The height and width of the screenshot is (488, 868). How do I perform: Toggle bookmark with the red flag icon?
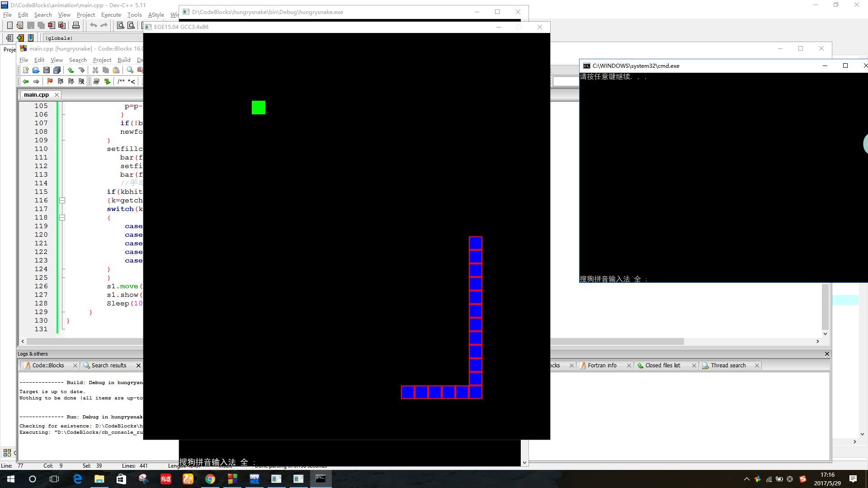[x=50, y=81]
